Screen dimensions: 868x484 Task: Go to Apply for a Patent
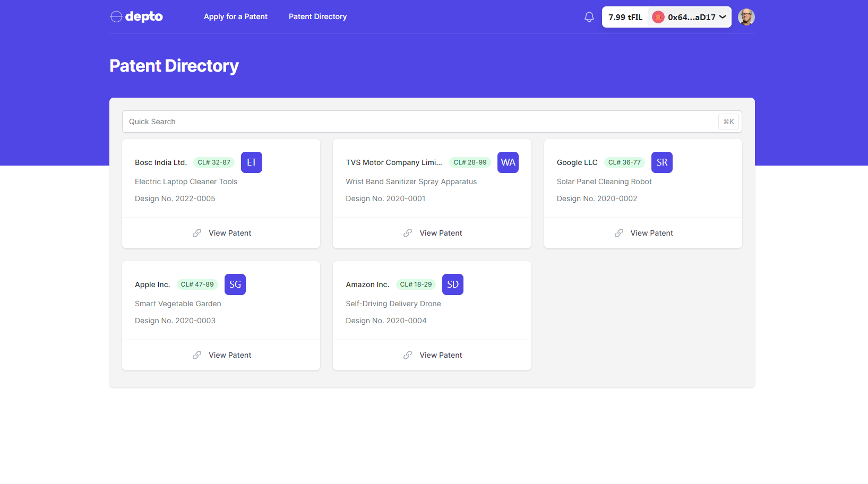pos(236,16)
